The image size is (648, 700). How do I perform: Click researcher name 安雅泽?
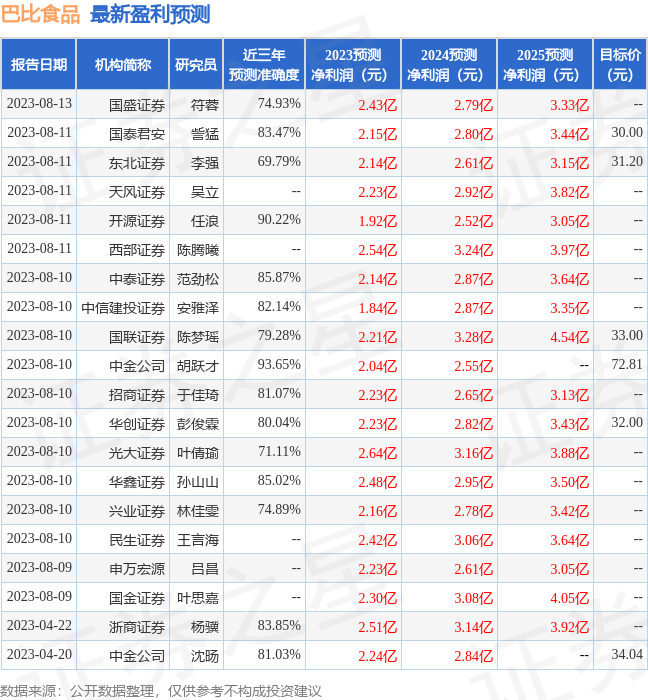pos(198,308)
